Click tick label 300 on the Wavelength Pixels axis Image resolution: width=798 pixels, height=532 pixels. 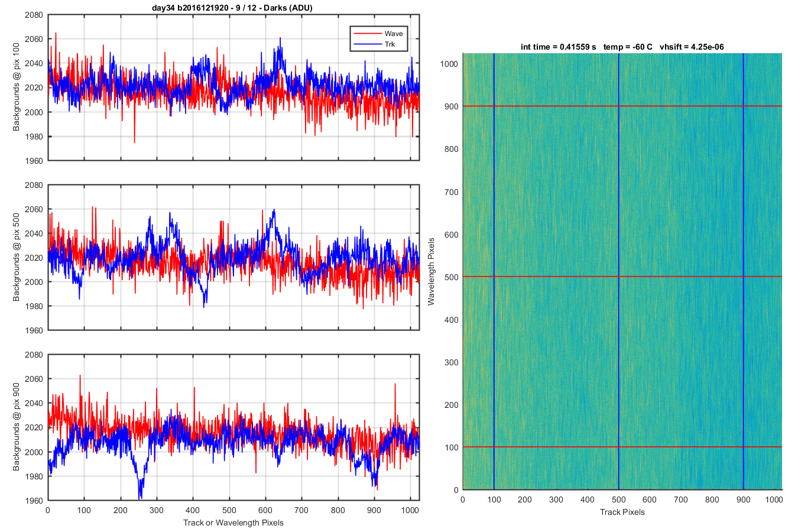coord(452,362)
